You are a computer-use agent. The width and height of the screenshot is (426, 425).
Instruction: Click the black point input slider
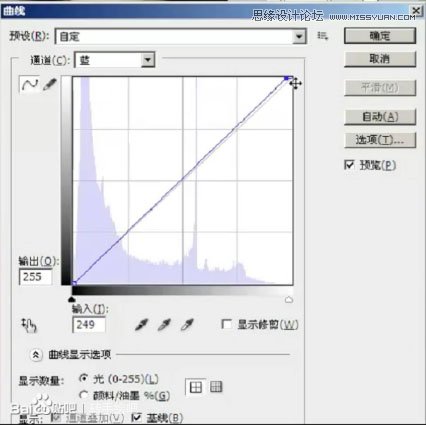[x=72, y=299]
